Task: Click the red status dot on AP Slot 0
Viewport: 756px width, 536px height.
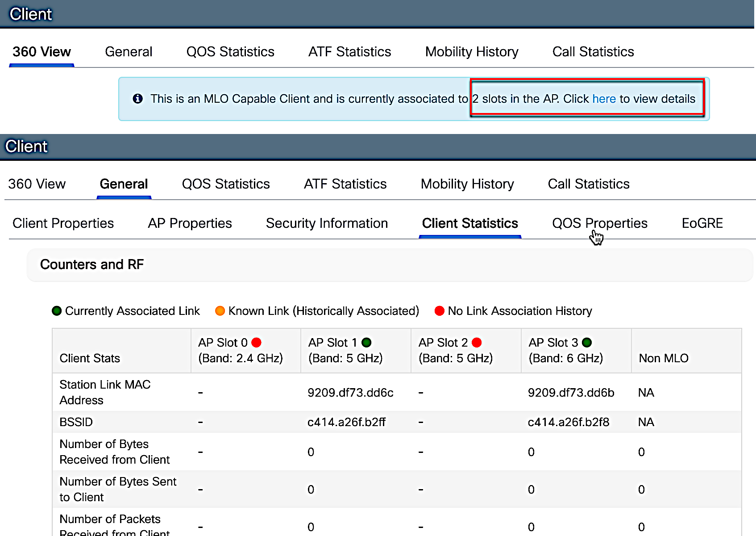Action: pos(257,342)
